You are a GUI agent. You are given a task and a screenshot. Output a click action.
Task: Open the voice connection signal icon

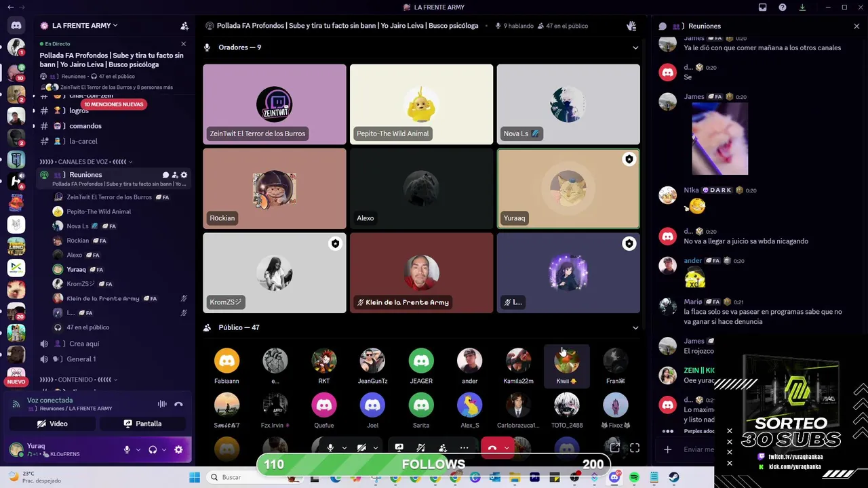pos(16,404)
